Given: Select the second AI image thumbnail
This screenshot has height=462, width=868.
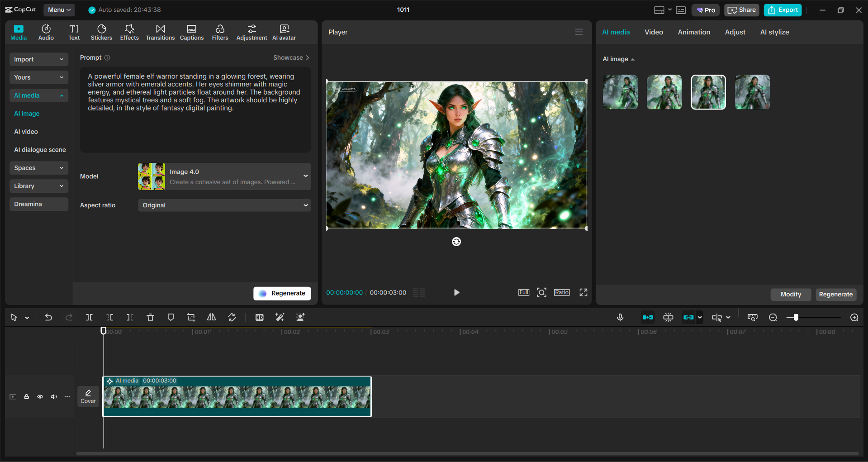Looking at the screenshot, I should click(x=664, y=92).
